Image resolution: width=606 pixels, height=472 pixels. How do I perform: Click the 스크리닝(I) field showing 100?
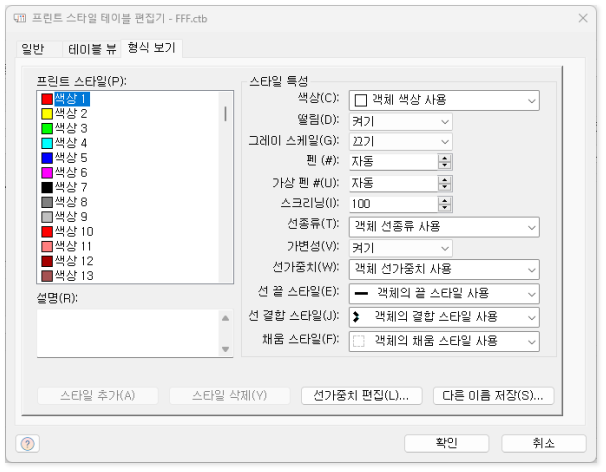point(393,204)
